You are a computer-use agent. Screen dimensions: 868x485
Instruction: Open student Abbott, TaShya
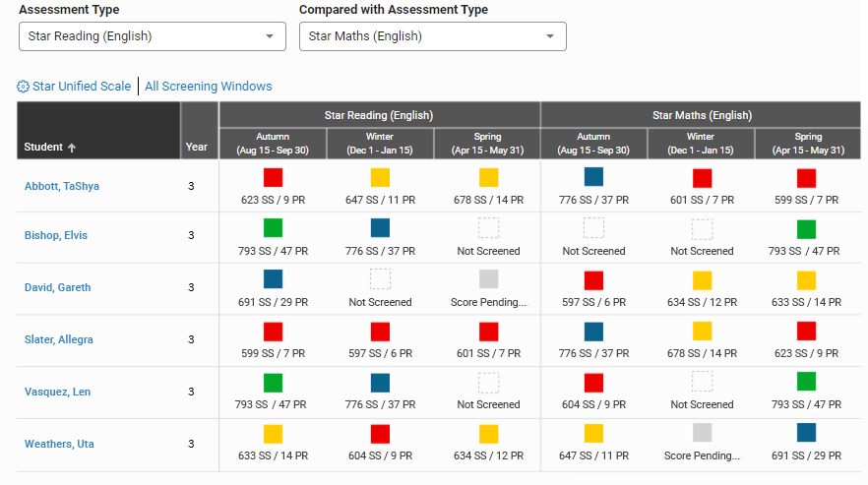tap(62, 186)
